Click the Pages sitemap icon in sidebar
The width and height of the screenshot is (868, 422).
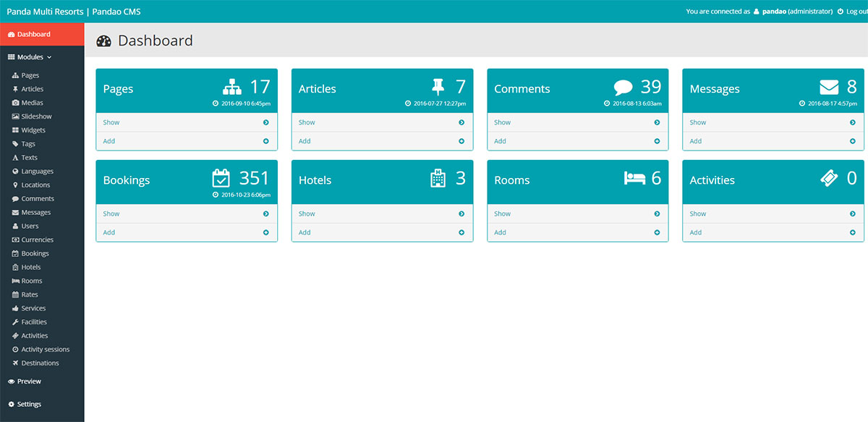point(15,75)
